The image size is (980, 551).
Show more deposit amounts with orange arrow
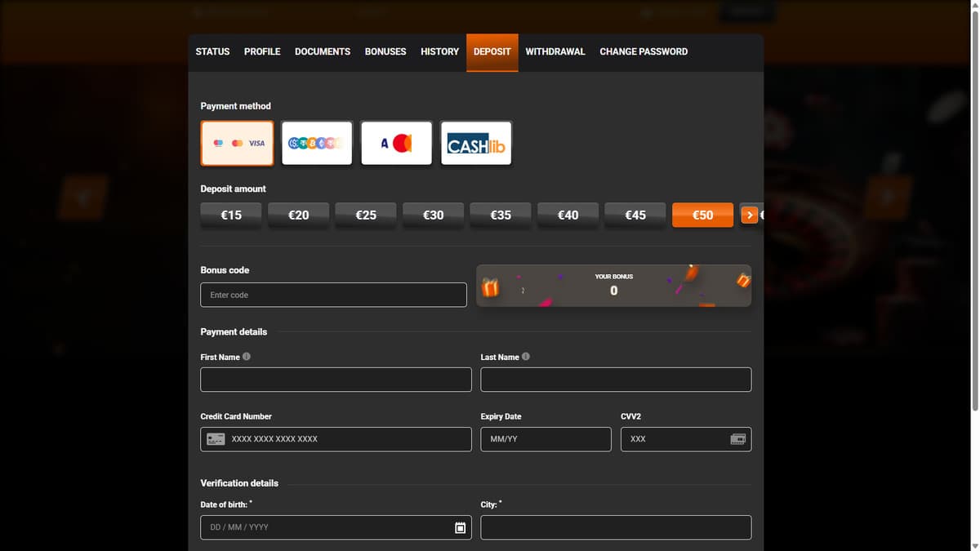[749, 215]
